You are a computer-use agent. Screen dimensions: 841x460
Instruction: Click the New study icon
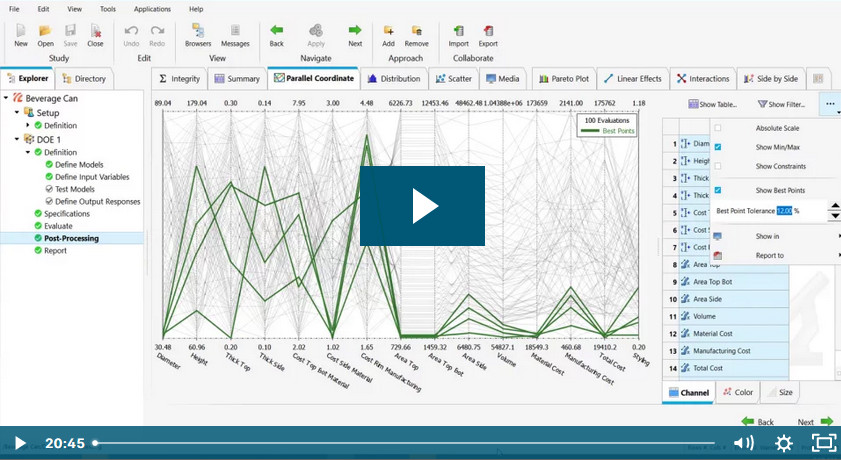21,31
